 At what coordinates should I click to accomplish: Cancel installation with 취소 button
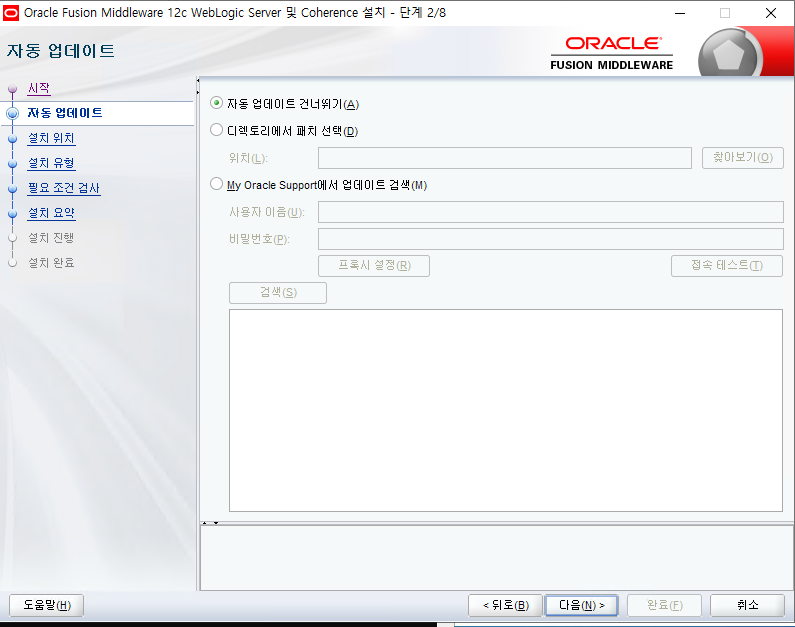pyautogui.click(x=747, y=605)
